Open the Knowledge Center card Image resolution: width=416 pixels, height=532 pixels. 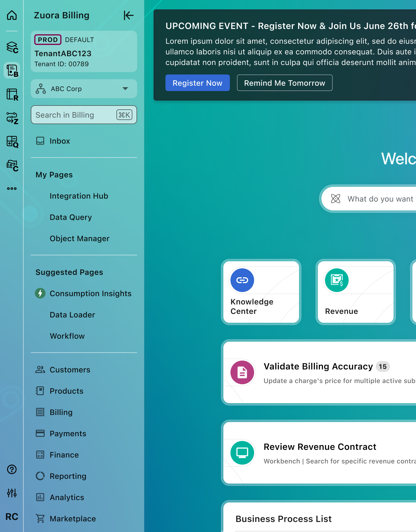pos(261,292)
